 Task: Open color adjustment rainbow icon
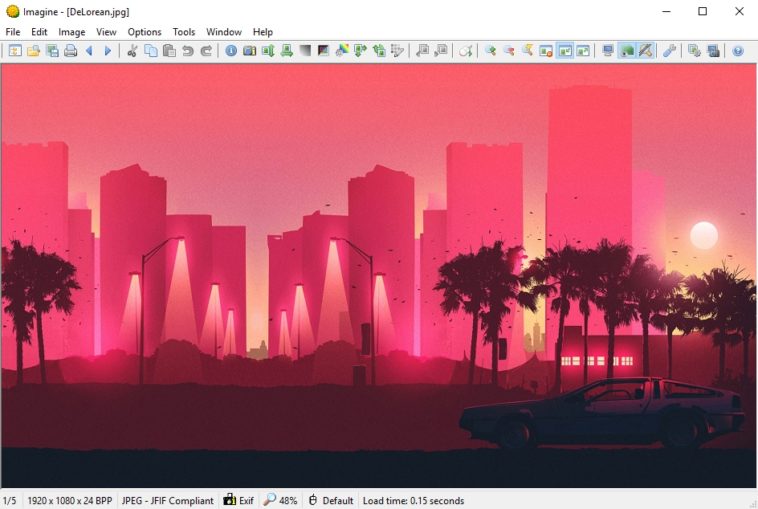click(342, 50)
